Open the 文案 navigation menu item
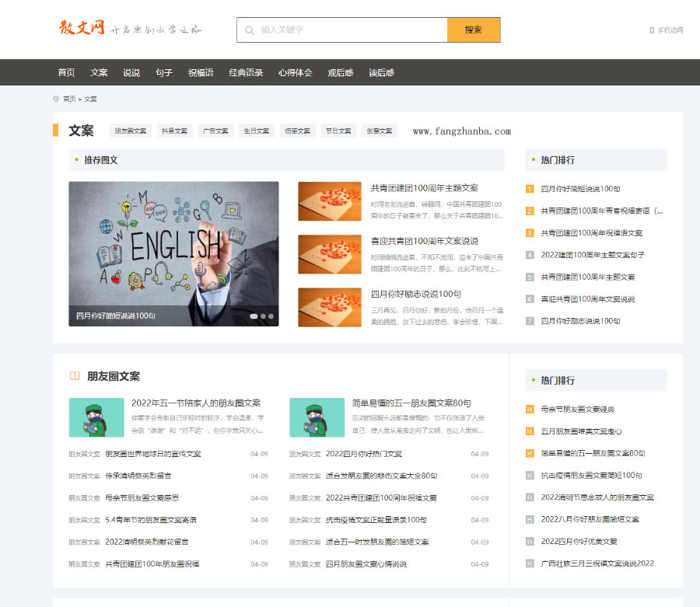 point(99,72)
